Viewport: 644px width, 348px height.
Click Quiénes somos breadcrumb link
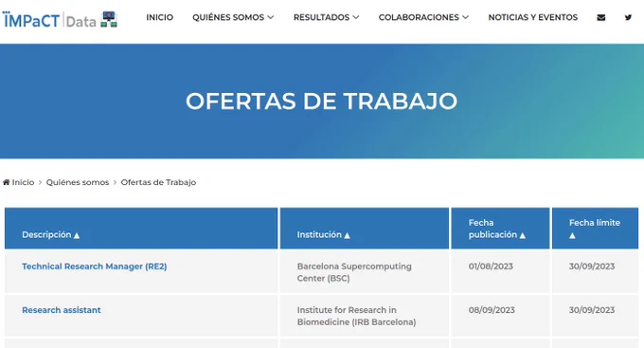pos(78,182)
